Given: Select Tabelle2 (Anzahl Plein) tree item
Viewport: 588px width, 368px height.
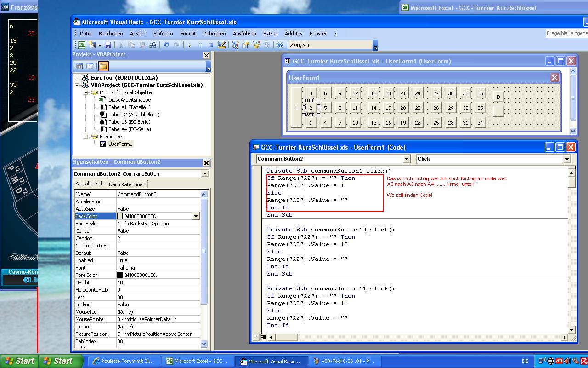Looking at the screenshot, I should pos(134,115).
